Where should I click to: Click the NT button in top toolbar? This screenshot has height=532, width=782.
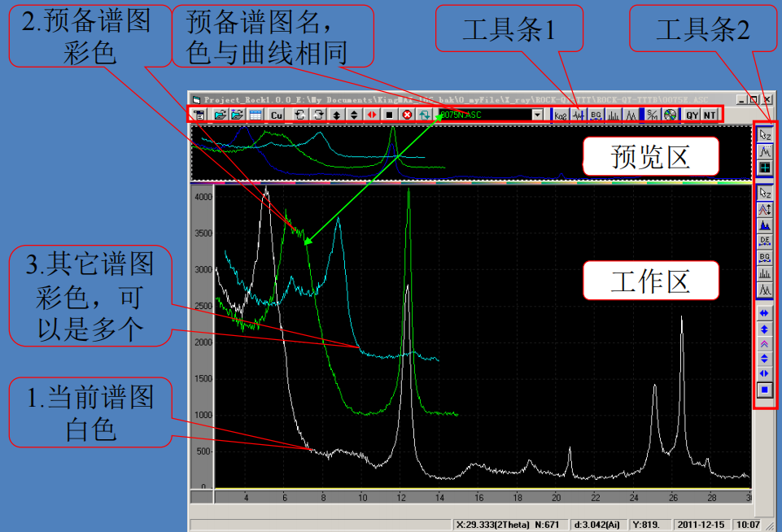[x=710, y=116]
